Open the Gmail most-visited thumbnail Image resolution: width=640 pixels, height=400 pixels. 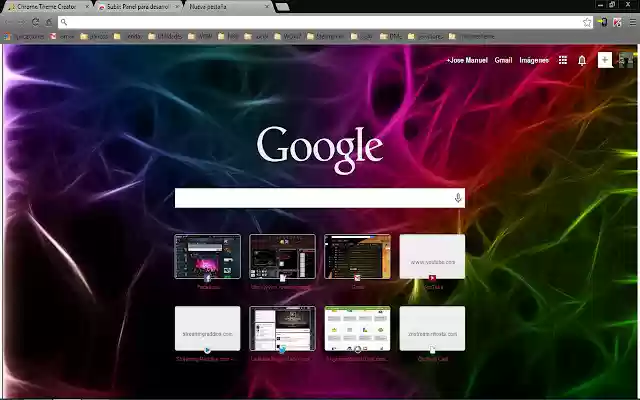pos(358,257)
